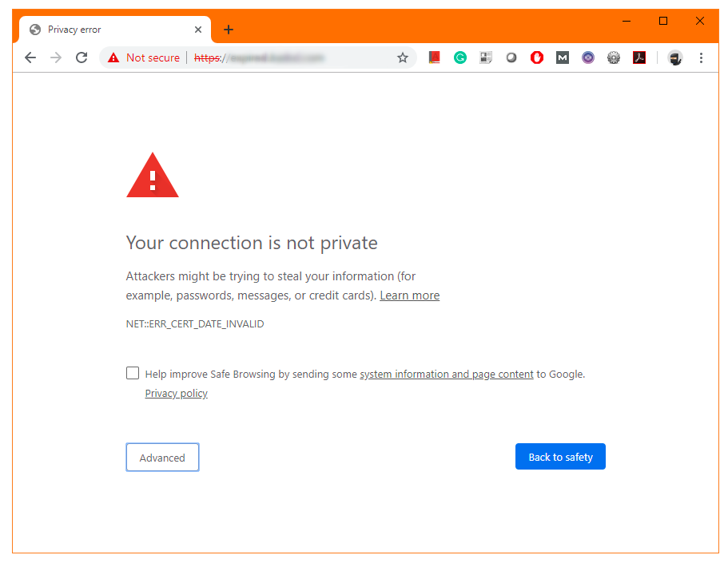Open the profile avatar menu

675,57
